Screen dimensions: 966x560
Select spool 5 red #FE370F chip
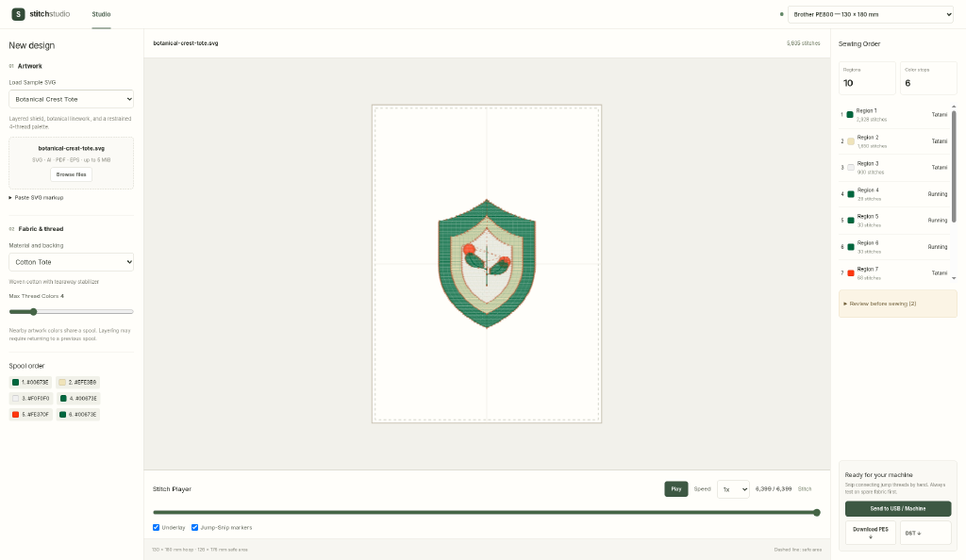[x=31, y=414]
